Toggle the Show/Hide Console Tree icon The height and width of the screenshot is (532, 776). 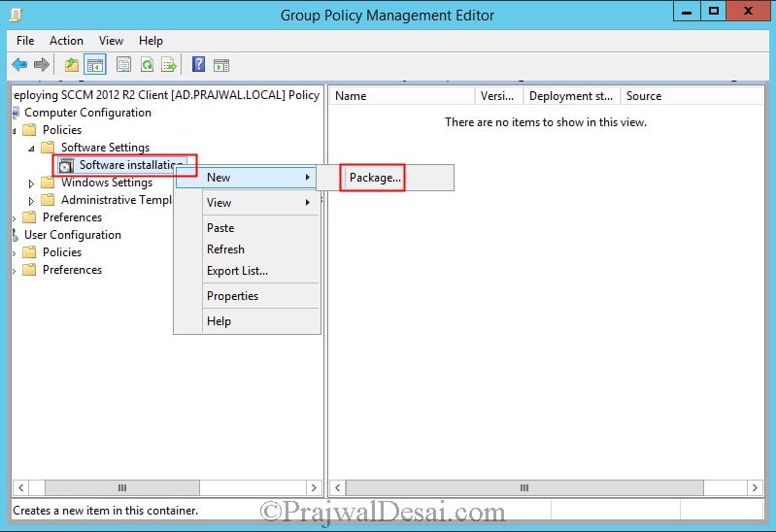(94, 65)
